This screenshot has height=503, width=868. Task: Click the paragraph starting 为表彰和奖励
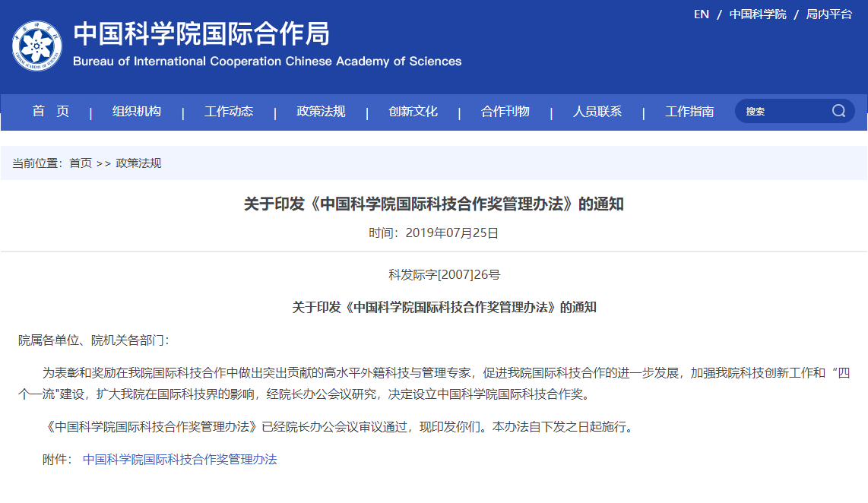[434, 384]
